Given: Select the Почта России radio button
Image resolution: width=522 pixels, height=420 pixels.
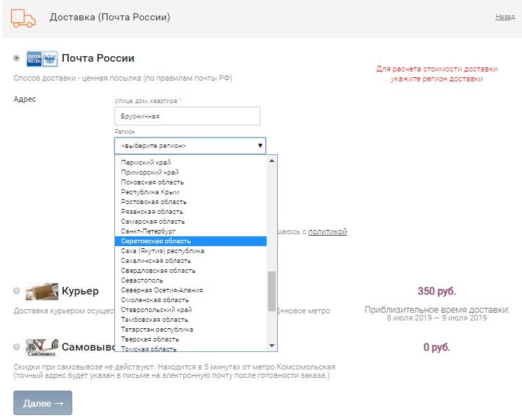Looking at the screenshot, I should click(16, 58).
